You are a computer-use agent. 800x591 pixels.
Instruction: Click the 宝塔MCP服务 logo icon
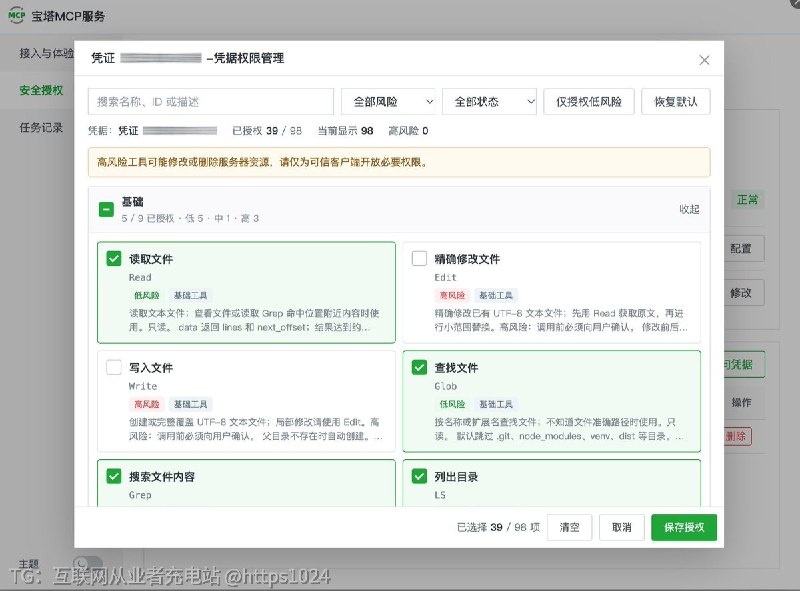click(x=16, y=15)
